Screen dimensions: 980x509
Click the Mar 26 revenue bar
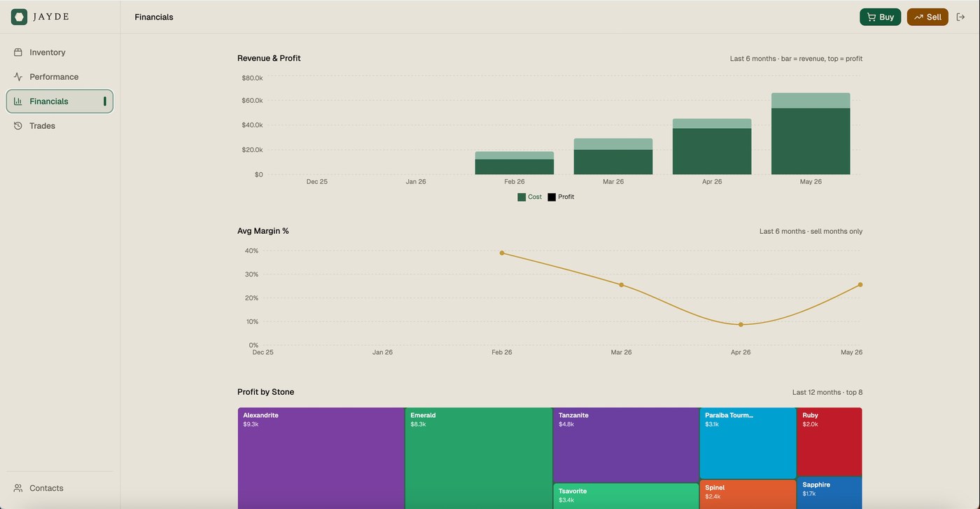(613, 156)
